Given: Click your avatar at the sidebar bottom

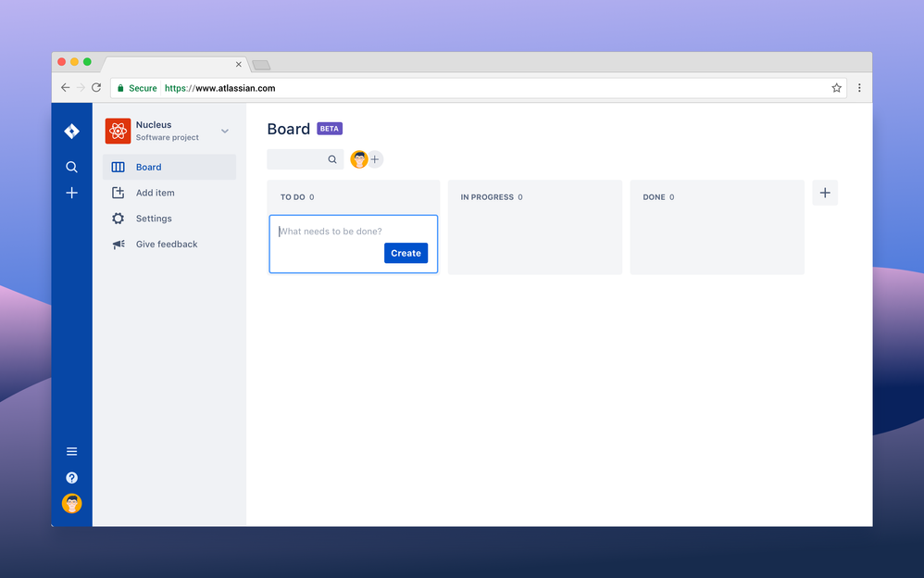Looking at the screenshot, I should 71,503.
